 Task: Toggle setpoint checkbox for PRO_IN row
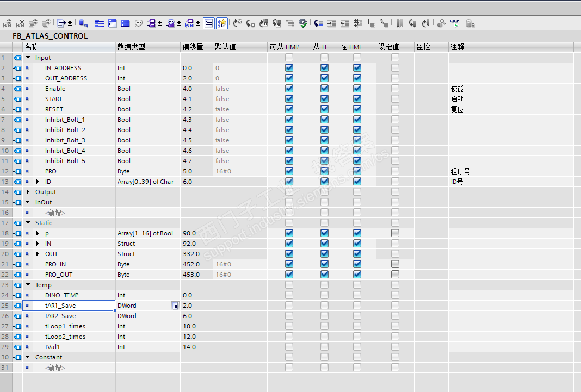pyautogui.click(x=395, y=264)
